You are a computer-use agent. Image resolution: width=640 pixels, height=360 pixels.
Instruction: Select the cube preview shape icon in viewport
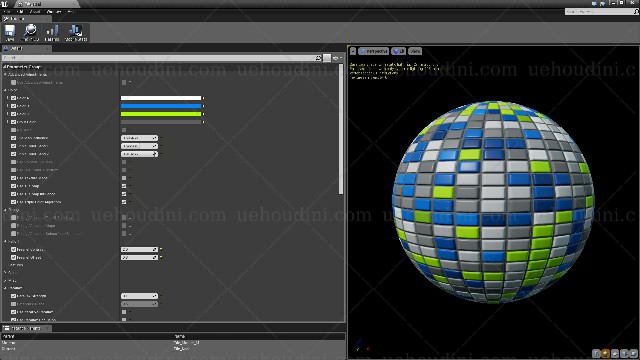tap(624, 353)
